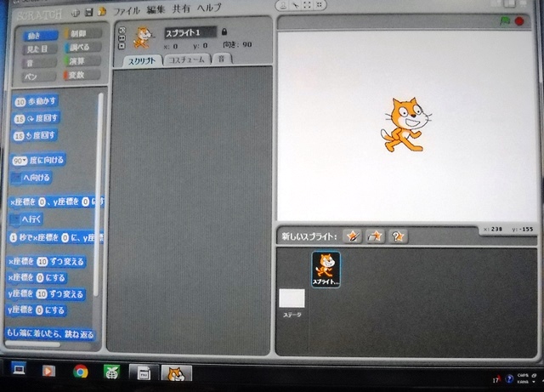Screen dimensions: 544x392
Task: Choose the can-rotate rotation style button
Action: click(122, 31)
